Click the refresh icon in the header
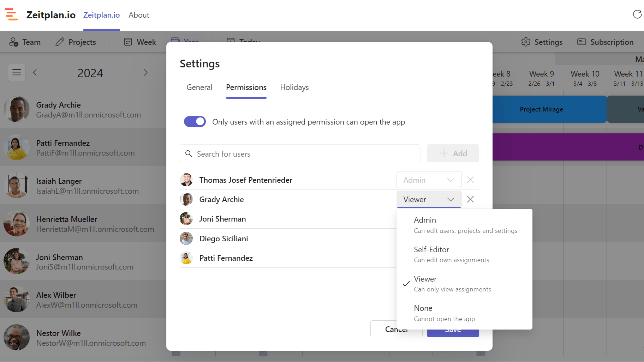Image resolution: width=644 pixels, height=362 pixels. [x=637, y=14]
